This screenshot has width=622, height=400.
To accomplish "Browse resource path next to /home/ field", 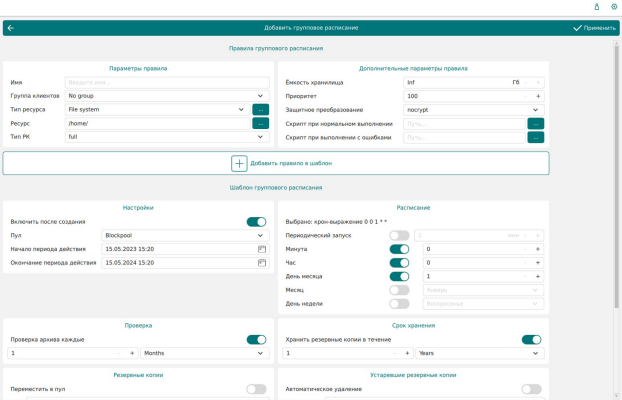I will tap(261, 123).
